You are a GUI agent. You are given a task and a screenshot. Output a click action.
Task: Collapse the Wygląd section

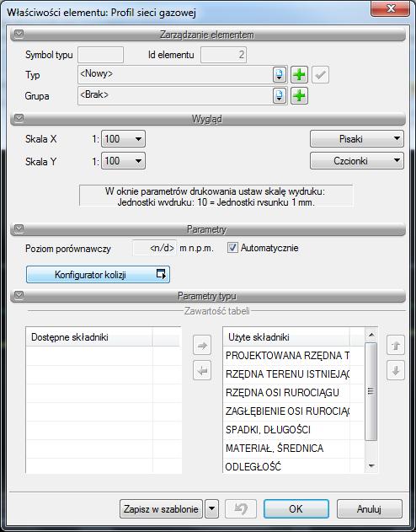[19, 118]
